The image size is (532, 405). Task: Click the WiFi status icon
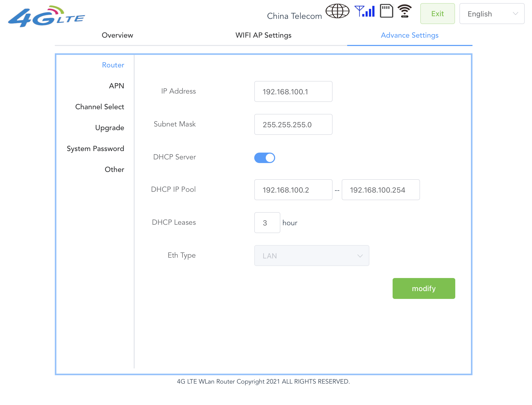coord(404,11)
